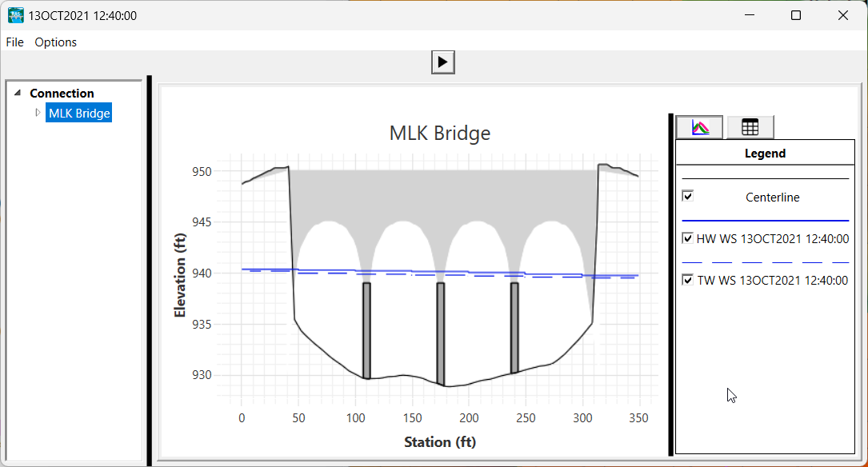Collapse the Connection tree node
The width and height of the screenshot is (868, 467).
[x=18, y=93]
